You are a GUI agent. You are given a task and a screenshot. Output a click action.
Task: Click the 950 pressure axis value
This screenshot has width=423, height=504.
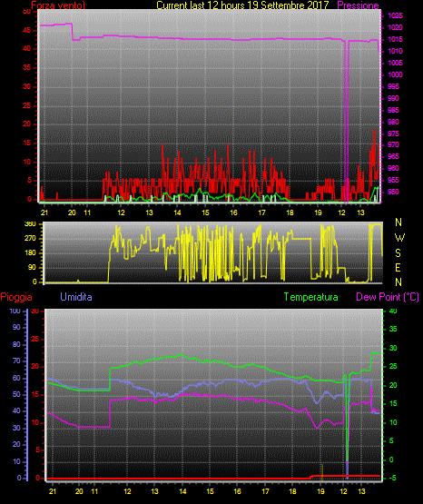click(x=393, y=192)
